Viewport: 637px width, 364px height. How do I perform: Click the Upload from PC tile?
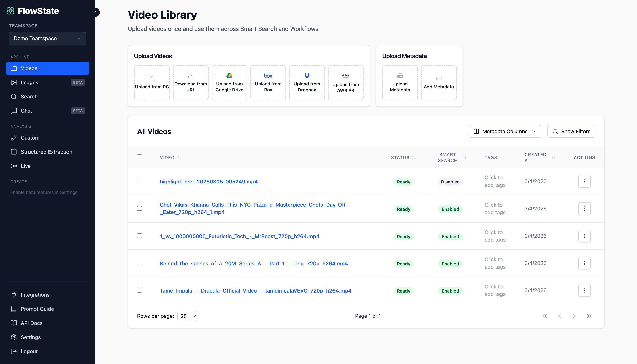[x=152, y=82]
